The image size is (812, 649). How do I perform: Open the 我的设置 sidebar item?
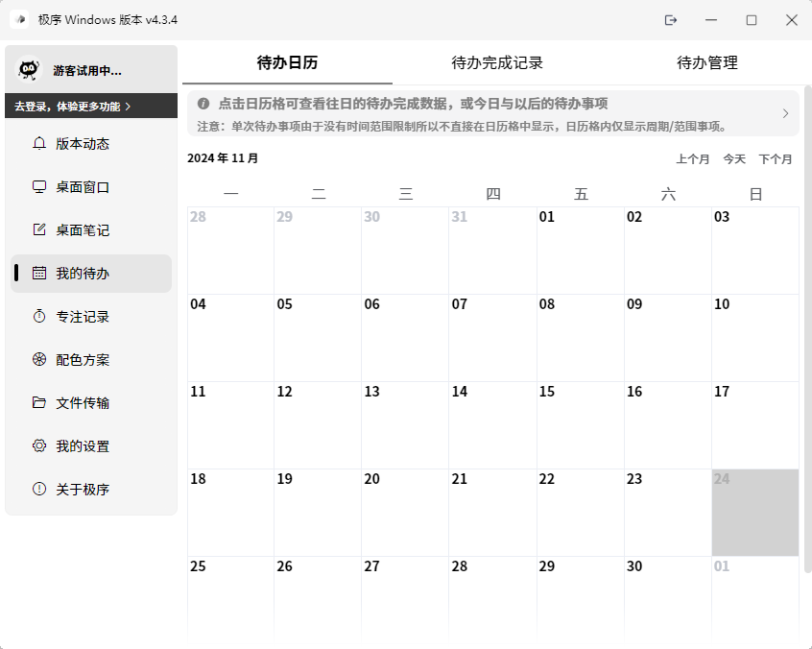tap(91, 446)
